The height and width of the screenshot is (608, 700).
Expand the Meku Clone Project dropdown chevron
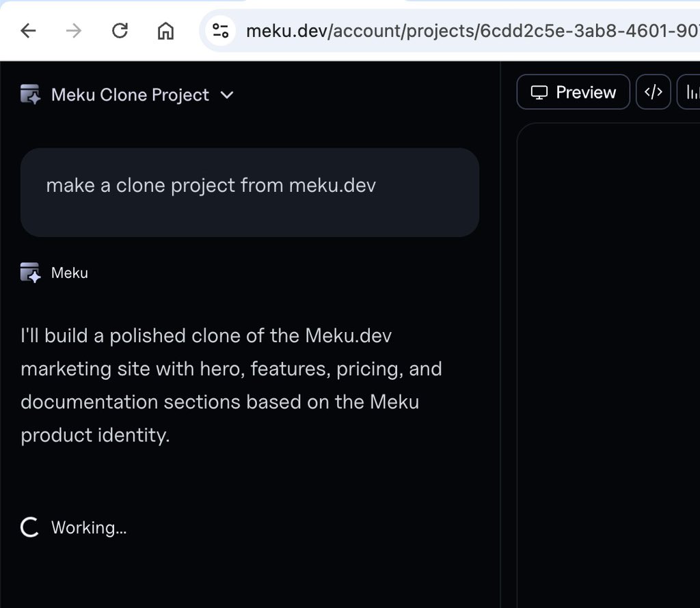pyautogui.click(x=227, y=94)
